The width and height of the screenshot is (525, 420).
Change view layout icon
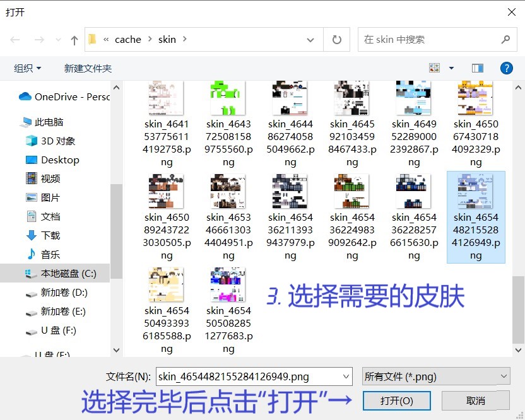pos(434,68)
